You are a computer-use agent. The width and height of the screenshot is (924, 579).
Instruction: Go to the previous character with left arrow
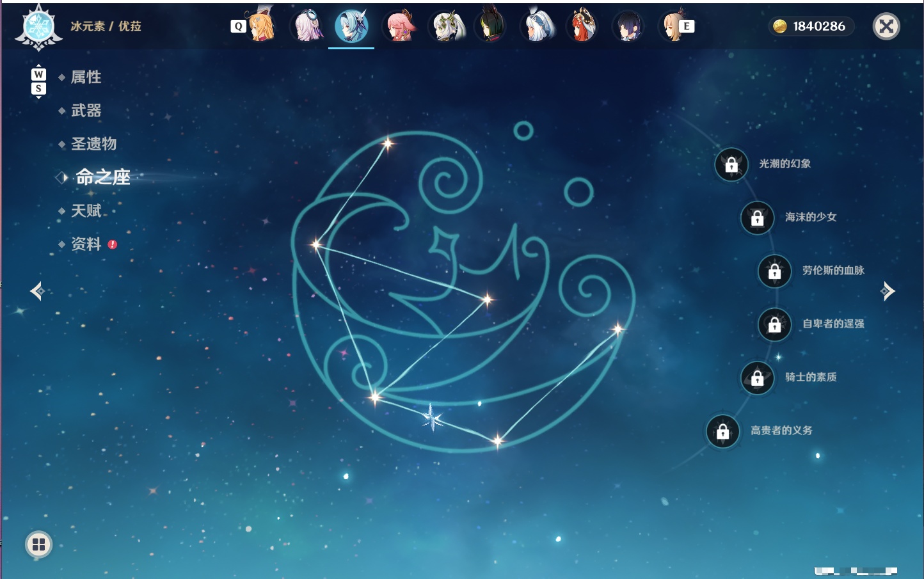(x=37, y=291)
